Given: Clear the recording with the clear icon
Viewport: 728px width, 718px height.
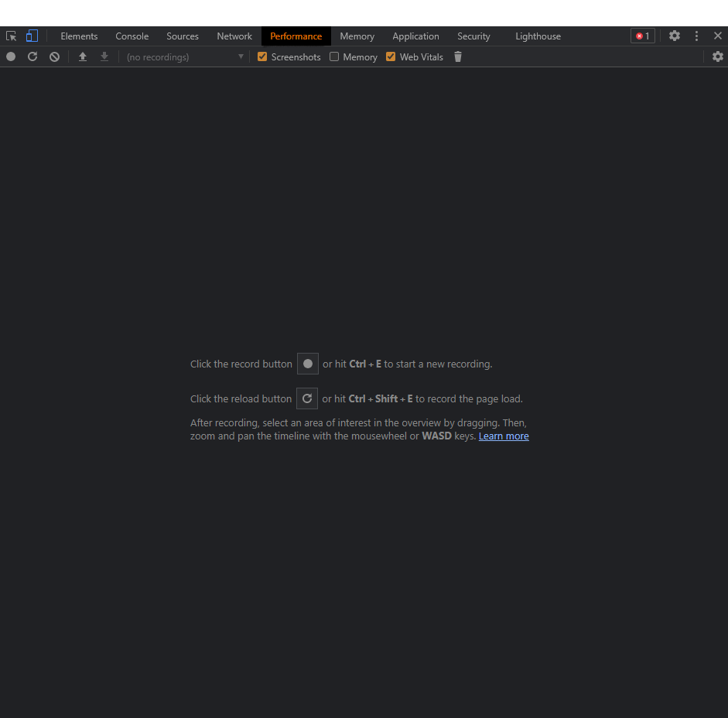Looking at the screenshot, I should 54,56.
